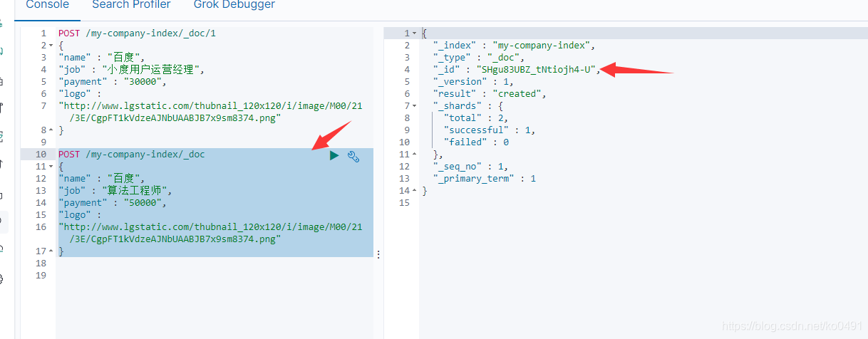This screenshot has height=339, width=868.
Task: Click the "_version" : 1 response line
Action: 473,82
